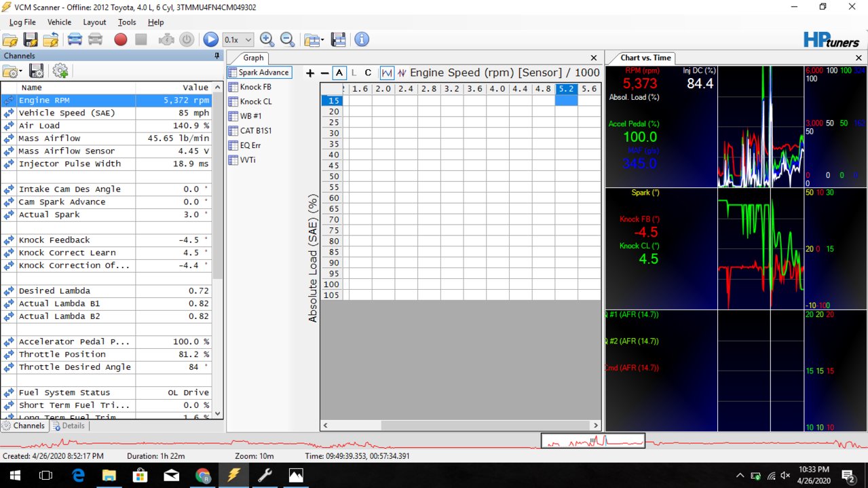Viewport: 868px width, 488px height.
Task: Click the minus button in graph toolbar
Action: (x=324, y=73)
